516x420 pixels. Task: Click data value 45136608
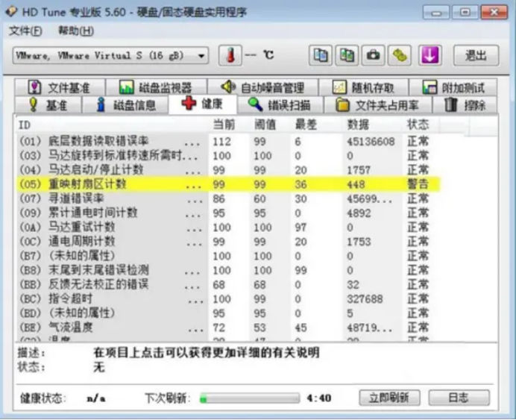coord(371,142)
